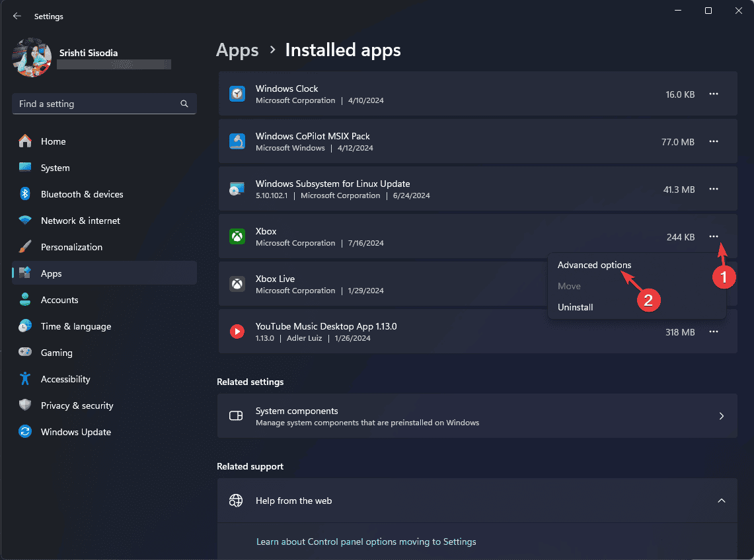The height and width of the screenshot is (560, 754).
Task: Open more options for Windows Clock
Action: pyautogui.click(x=714, y=94)
